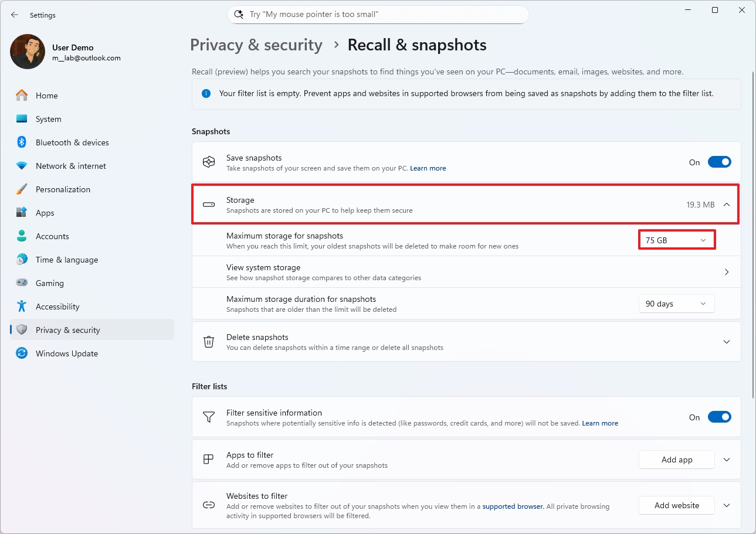Select System in the sidebar
The image size is (756, 534).
click(48, 119)
